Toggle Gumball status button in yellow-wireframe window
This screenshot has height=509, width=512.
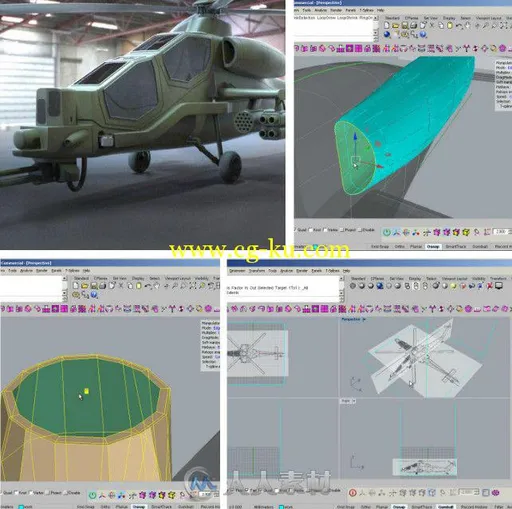tap(185, 507)
